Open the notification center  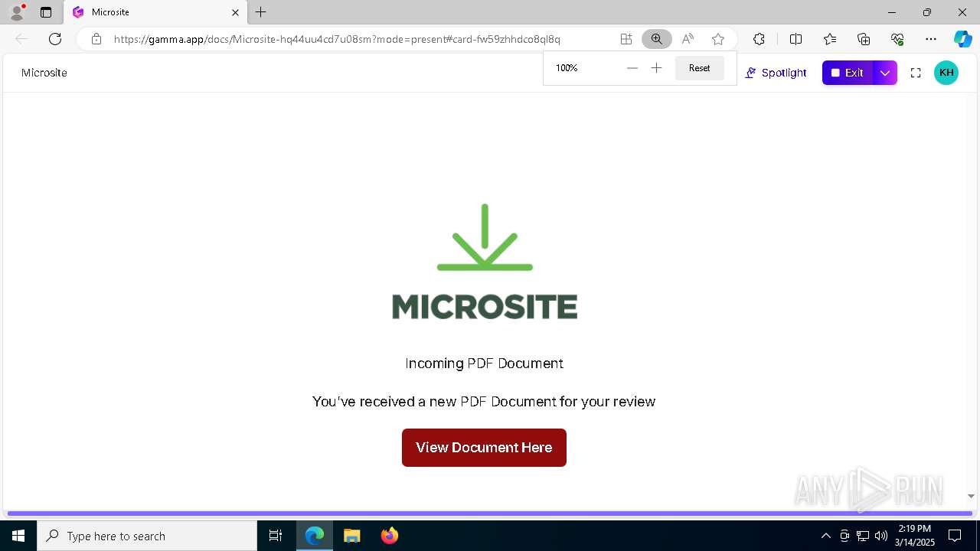pyautogui.click(x=955, y=536)
